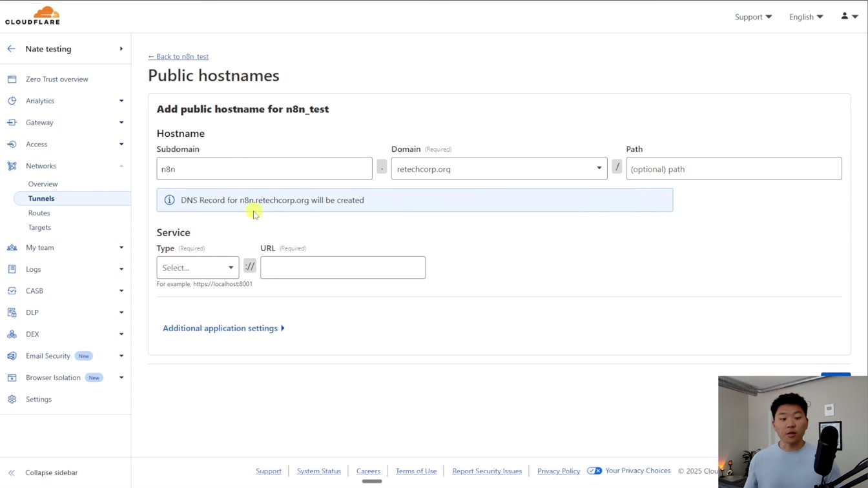
Task: Click the DEX sidebar icon
Action: [x=12, y=334]
